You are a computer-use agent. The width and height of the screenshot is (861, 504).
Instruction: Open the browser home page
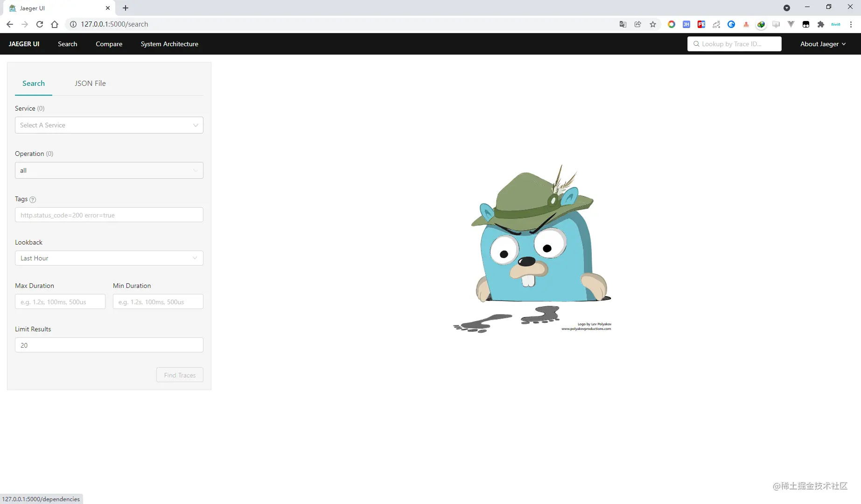coord(55,24)
